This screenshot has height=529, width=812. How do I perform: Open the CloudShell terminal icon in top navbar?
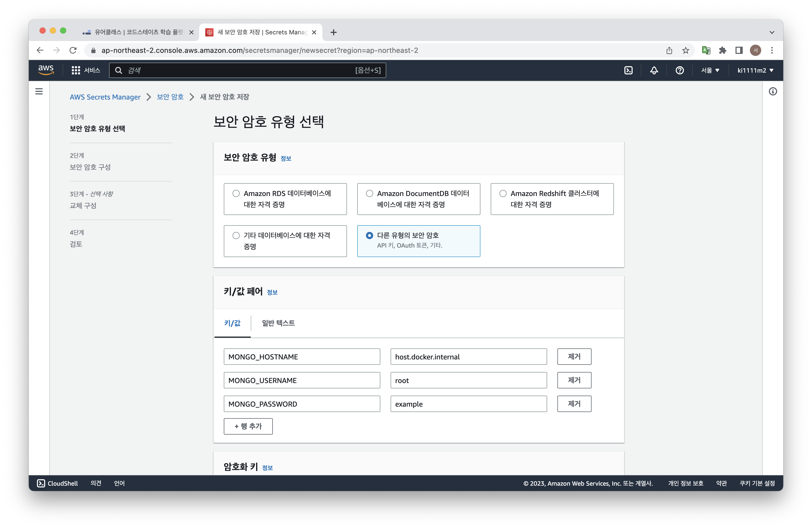click(628, 70)
